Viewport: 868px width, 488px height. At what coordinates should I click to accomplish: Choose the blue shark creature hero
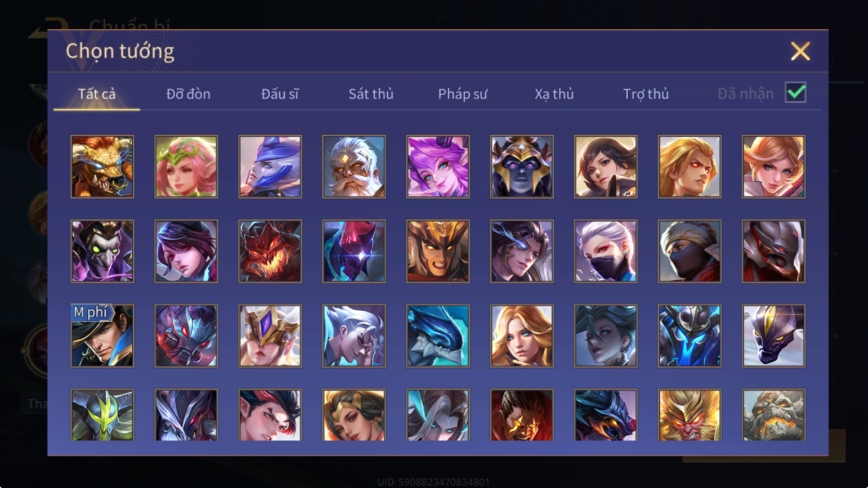(437, 336)
